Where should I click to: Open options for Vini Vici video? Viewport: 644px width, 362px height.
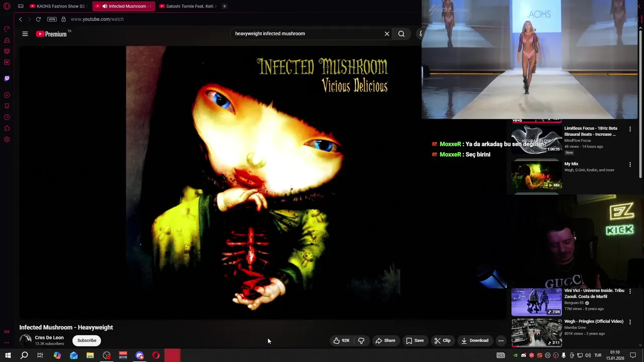(x=630, y=291)
